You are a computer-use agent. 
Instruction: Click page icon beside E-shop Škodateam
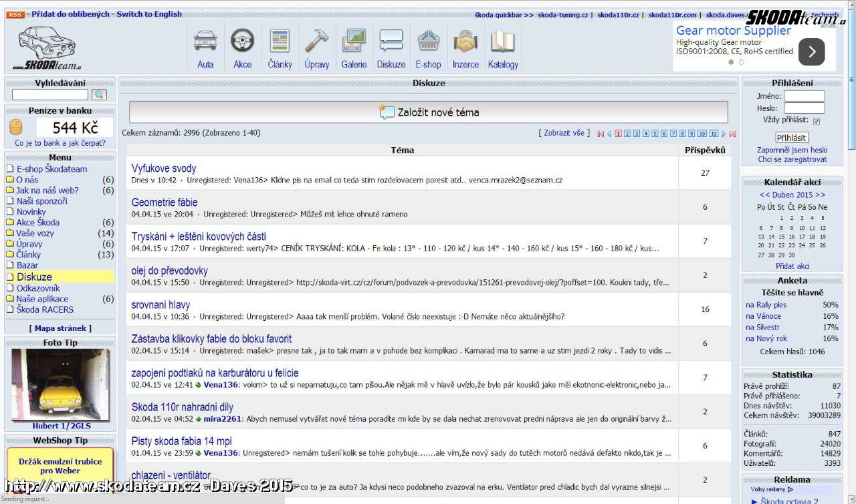(x=10, y=169)
